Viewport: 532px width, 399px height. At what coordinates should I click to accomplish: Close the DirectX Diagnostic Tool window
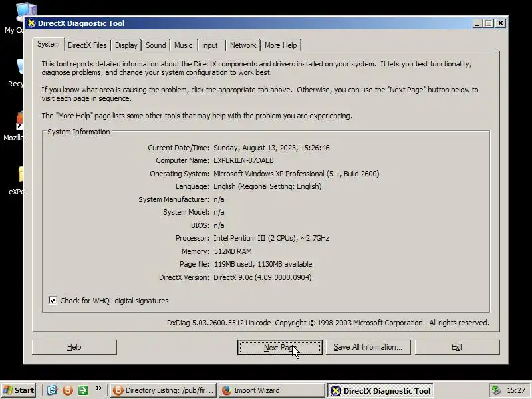click(x=501, y=23)
